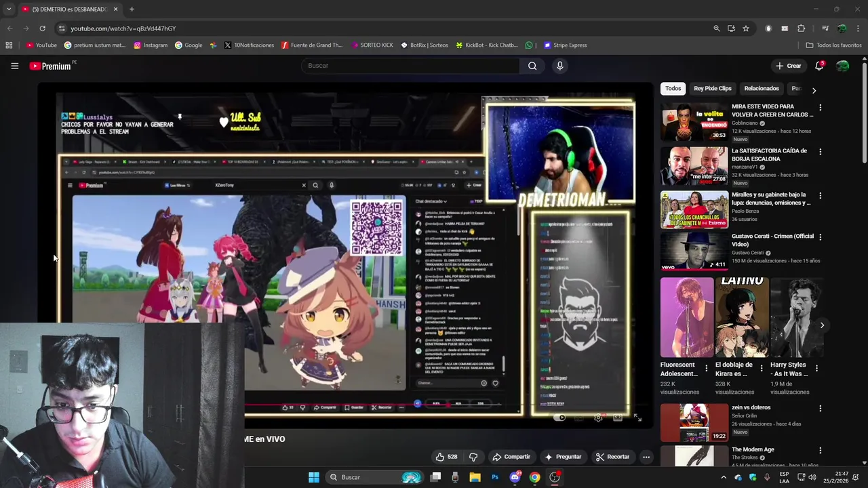Open options for Miralles y su gabinete video
Screen dimensions: 868x488
point(820,196)
